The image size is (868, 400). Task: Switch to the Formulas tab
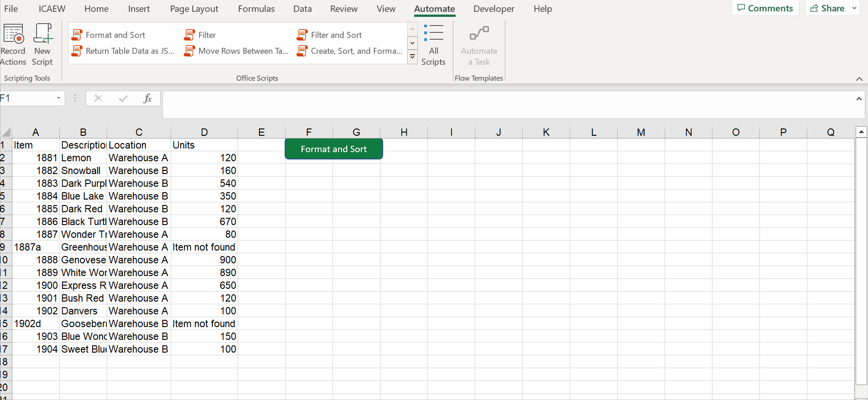point(256,9)
